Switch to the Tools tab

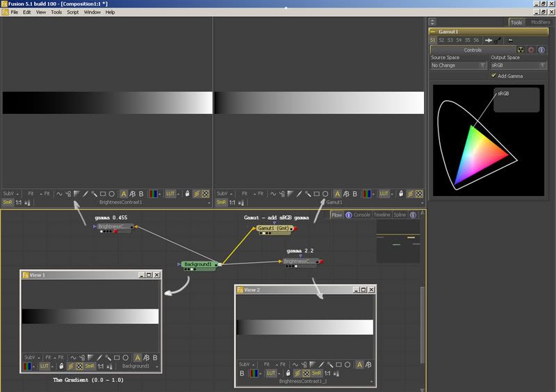[x=516, y=22]
